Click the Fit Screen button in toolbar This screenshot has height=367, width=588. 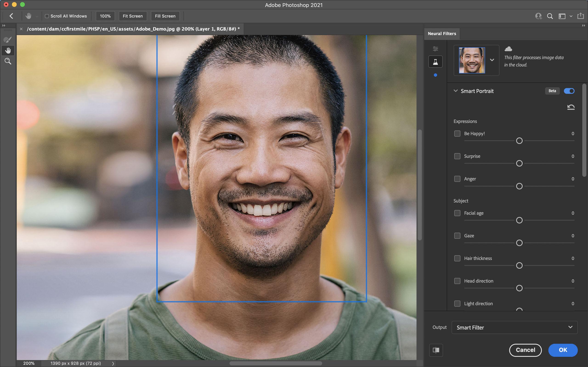pyautogui.click(x=133, y=16)
